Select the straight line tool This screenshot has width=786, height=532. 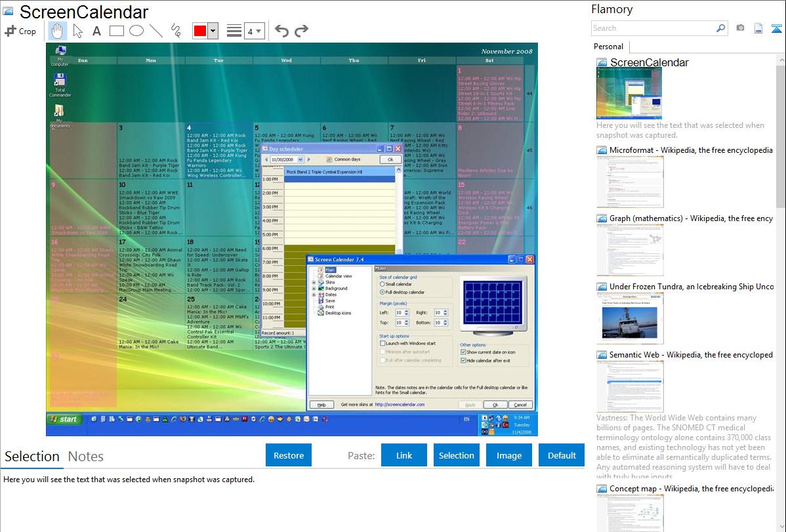155,31
